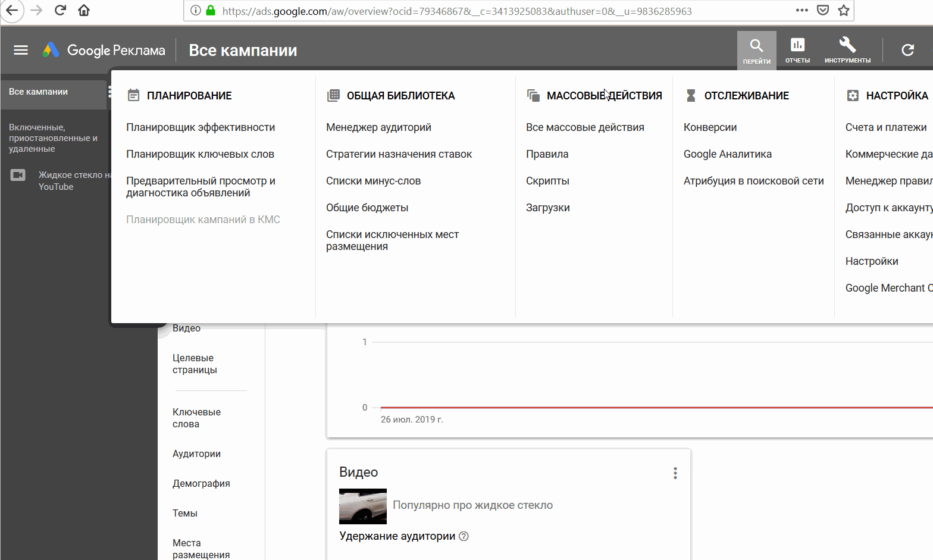Open the Отчеты reports icon
Screen dimensions: 933x560
(x=797, y=50)
